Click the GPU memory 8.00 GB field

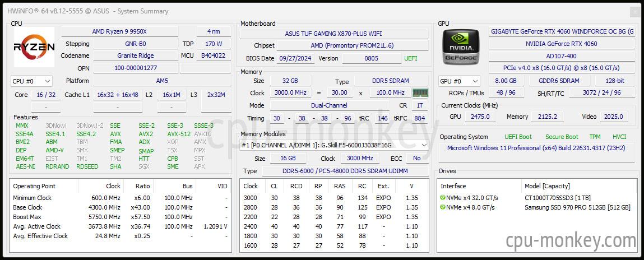[506, 81]
